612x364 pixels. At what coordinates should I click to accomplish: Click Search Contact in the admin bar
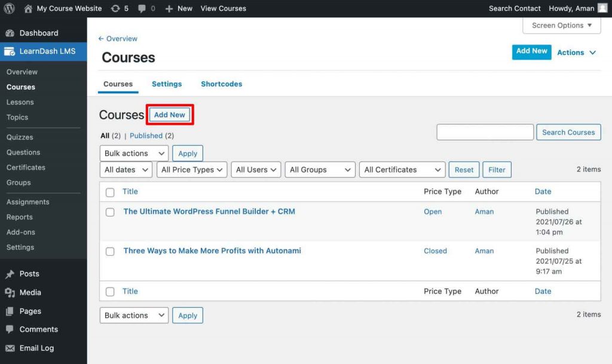tap(515, 8)
